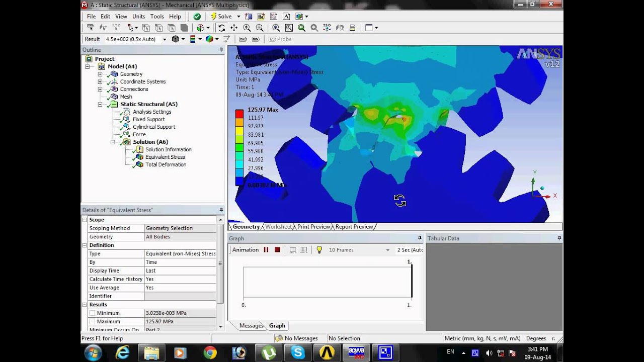This screenshot has width=644, height=362.
Task: Click the Zoom To Fit icon
Action: 276,28
